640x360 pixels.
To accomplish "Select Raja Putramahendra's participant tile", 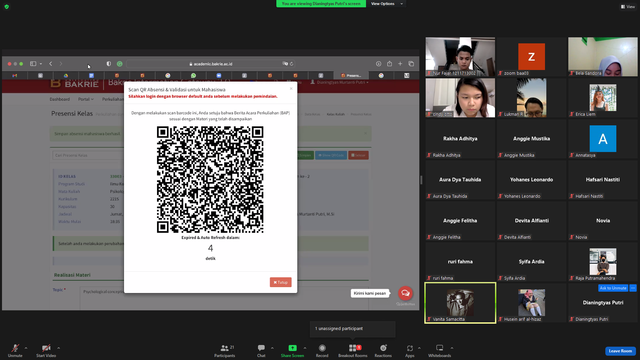I will (603, 262).
